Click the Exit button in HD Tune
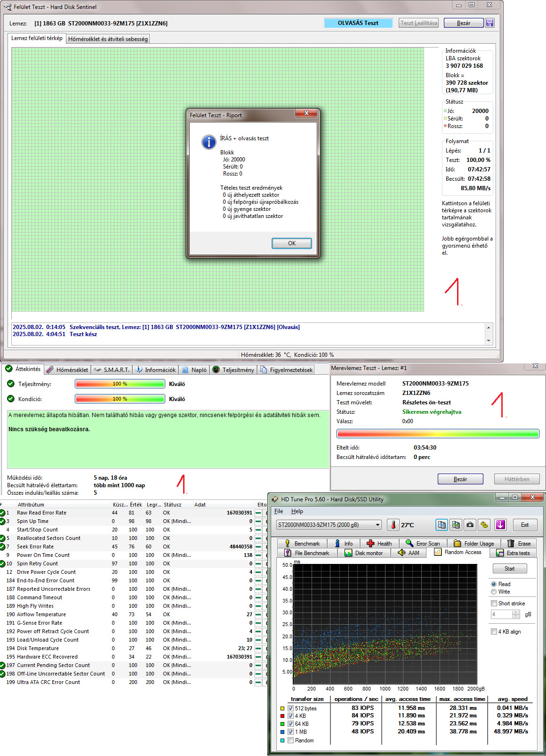This screenshot has width=546, height=756. [524, 525]
